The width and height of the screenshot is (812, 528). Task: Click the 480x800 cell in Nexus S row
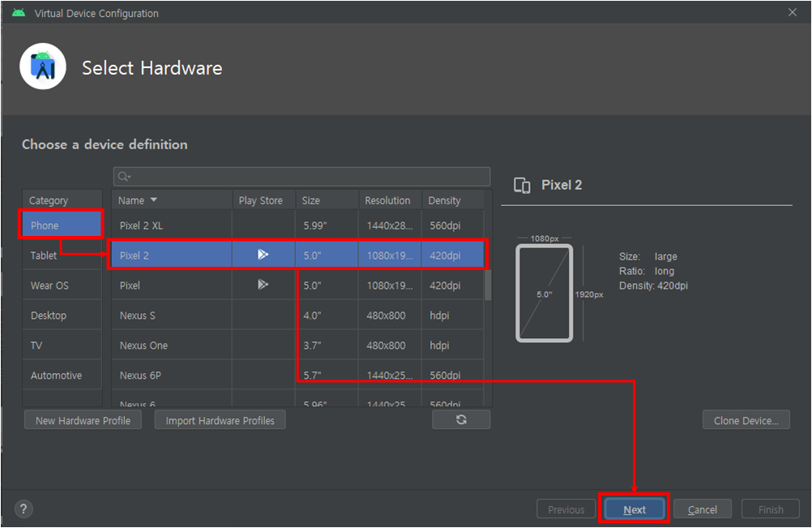(x=390, y=316)
